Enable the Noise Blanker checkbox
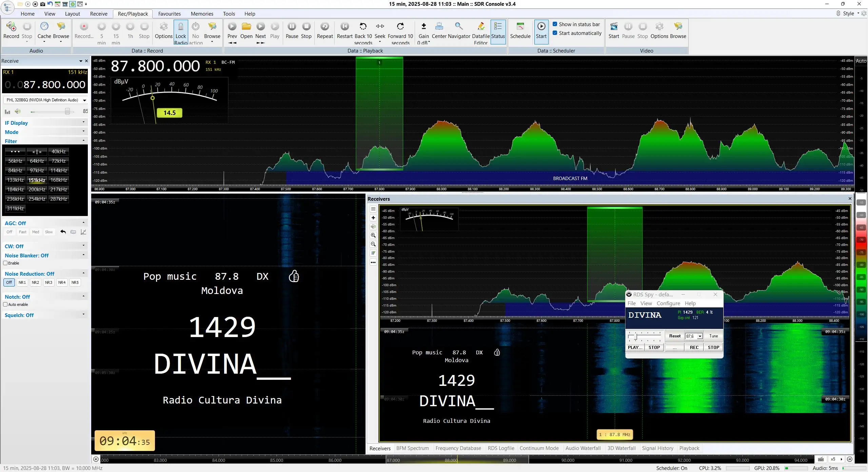Image resolution: width=868 pixels, height=472 pixels. [5, 263]
